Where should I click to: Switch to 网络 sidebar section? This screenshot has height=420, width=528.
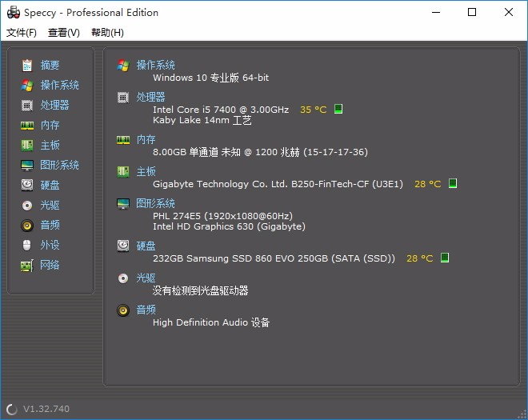50,265
